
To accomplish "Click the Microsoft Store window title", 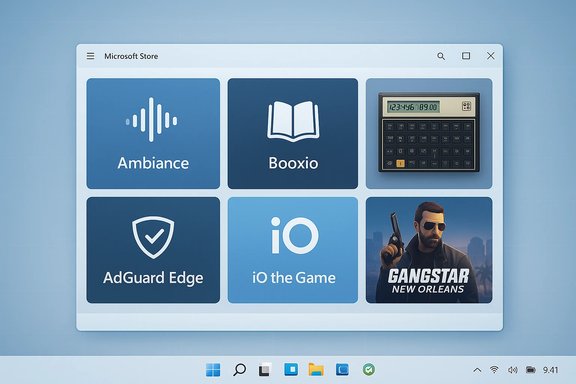I will point(131,56).
